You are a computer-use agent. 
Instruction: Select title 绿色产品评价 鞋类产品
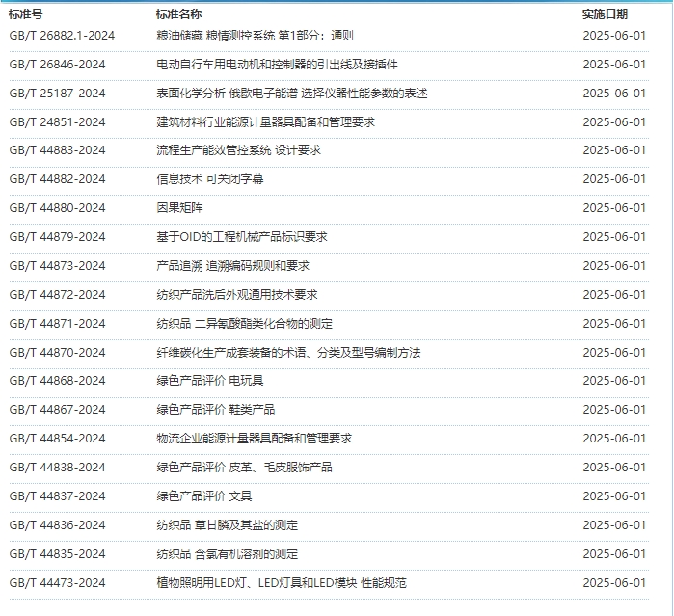coord(216,410)
